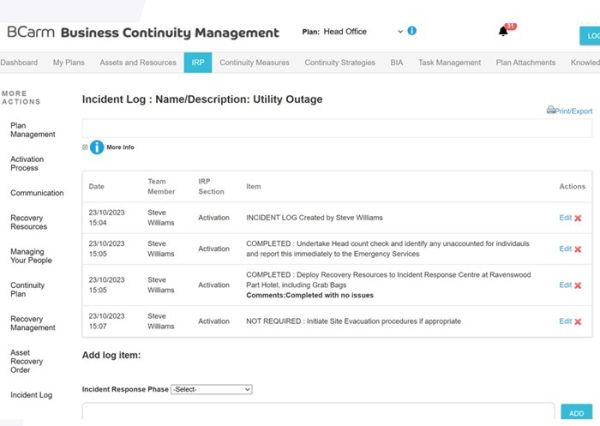Delete the NOT REQUIRED Site Evacuation entry
600x426 pixels.
pos(578,322)
